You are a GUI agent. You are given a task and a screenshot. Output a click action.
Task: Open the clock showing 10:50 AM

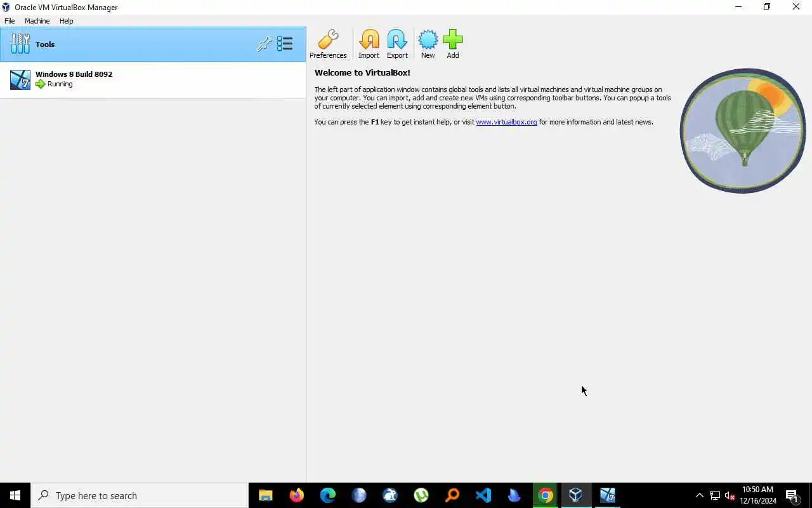click(758, 495)
